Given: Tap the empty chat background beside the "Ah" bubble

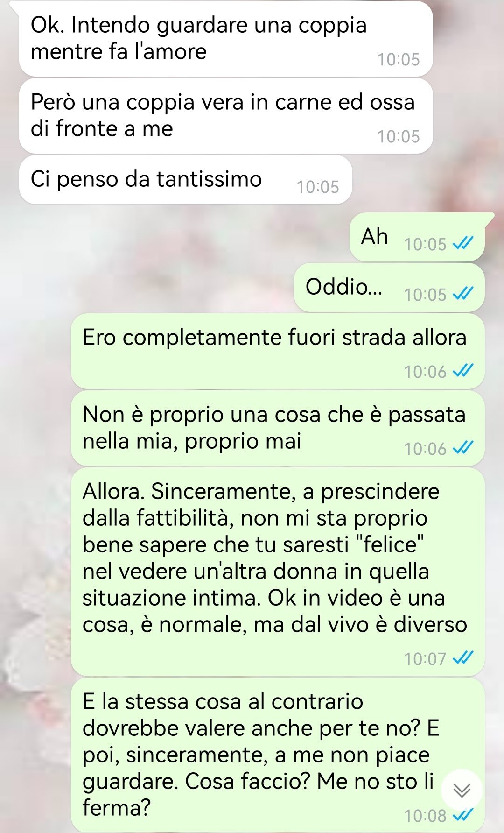Looking at the screenshot, I should (x=177, y=237).
